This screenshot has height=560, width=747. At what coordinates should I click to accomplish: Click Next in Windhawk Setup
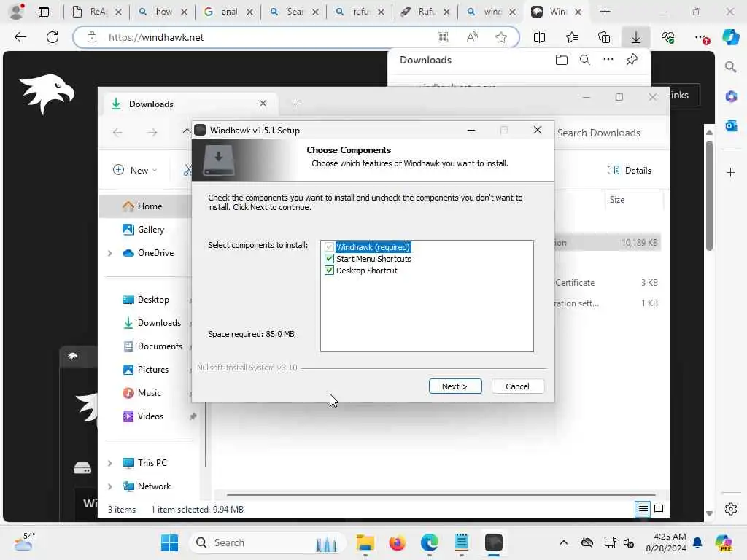coord(455,386)
